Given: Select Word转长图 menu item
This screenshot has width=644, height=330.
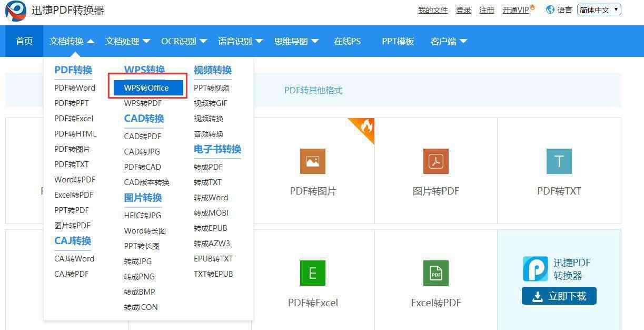Looking at the screenshot, I should tap(145, 230).
